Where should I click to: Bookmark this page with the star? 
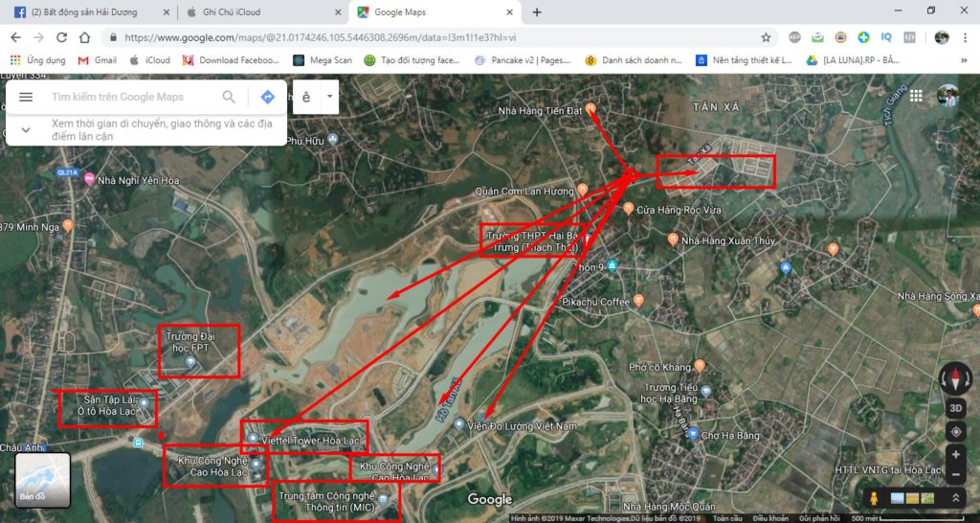(x=766, y=37)
